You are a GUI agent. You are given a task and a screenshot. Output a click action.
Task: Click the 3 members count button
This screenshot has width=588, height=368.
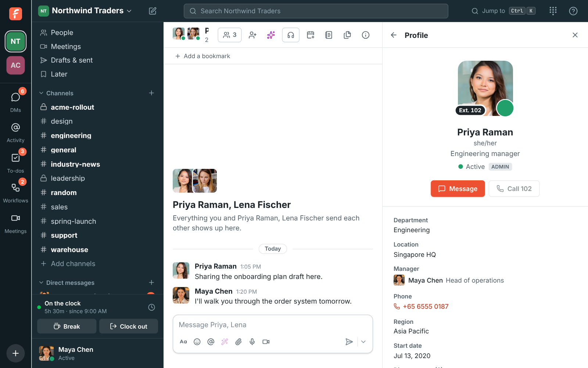coord(230,35)
